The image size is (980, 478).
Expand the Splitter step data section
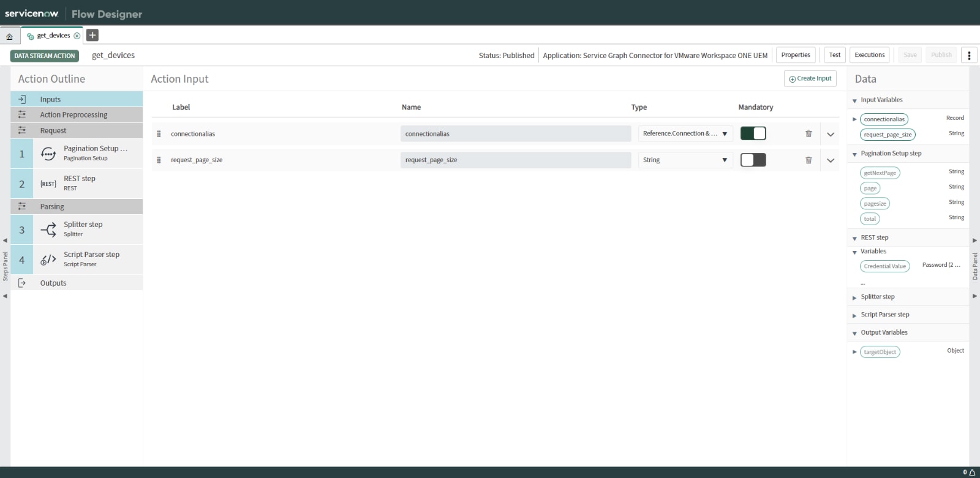point(854,297)
